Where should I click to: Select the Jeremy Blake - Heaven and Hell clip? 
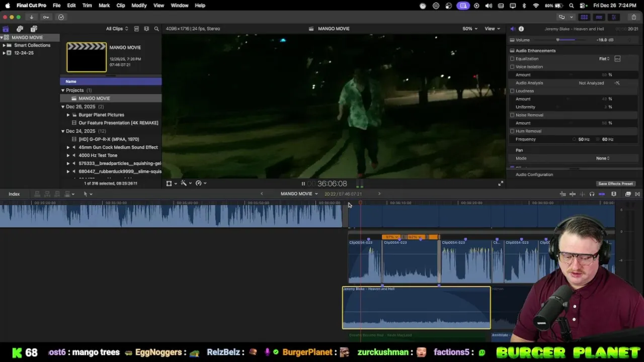click(x=417, y=308)
